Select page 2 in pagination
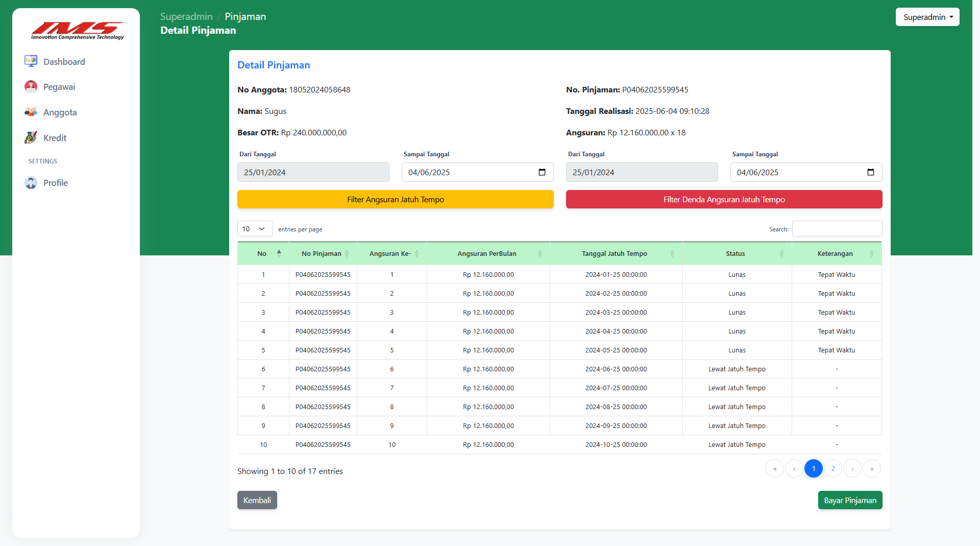980x546 pixels. 833,468
